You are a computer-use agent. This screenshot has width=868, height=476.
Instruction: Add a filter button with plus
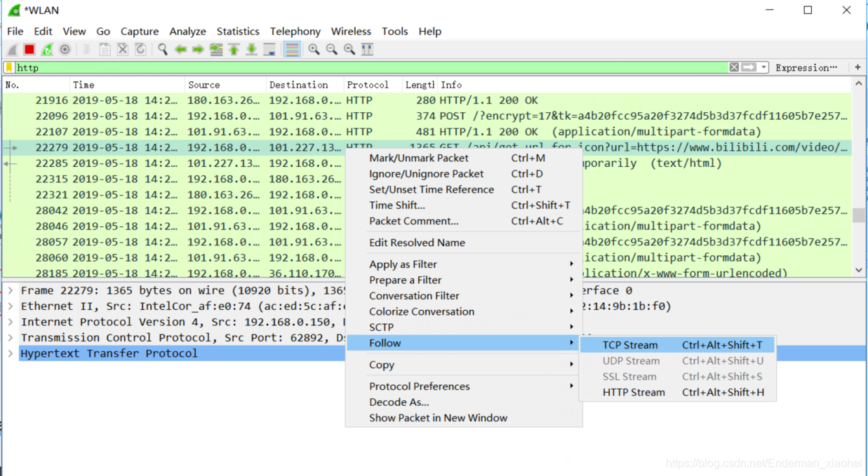tap(857, 68)
